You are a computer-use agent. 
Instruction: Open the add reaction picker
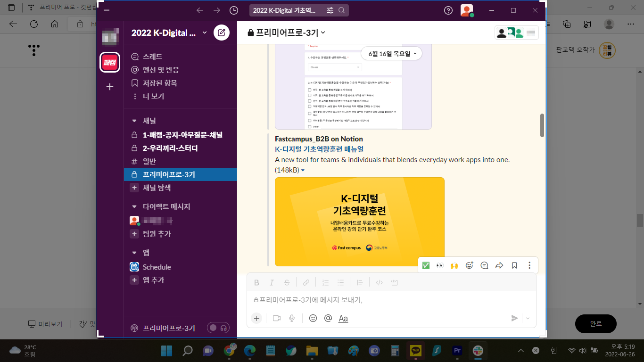coord(469,265)
